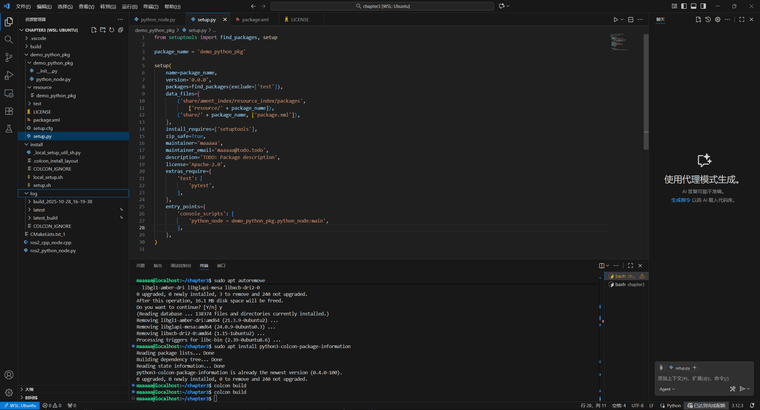Select the first bash terminal with warning
760x410 pixels.
(626, 276)
